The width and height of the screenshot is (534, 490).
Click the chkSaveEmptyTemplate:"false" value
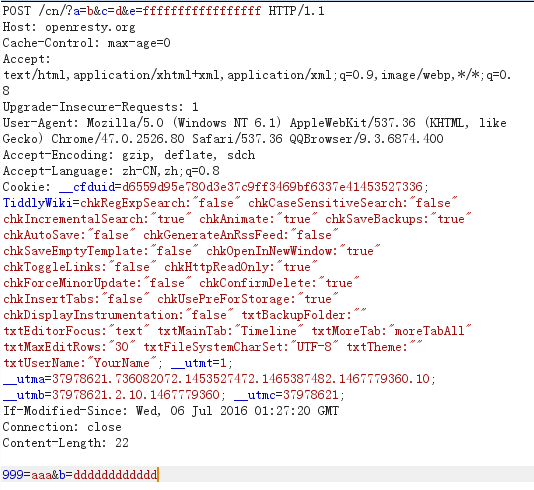100,251
